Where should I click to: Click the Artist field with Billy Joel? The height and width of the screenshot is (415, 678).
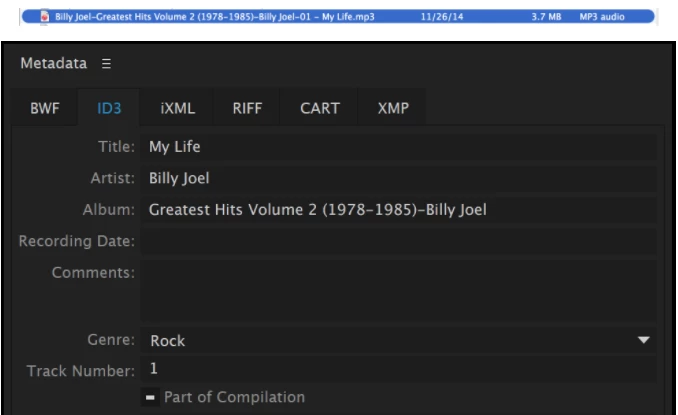(398, 179)
